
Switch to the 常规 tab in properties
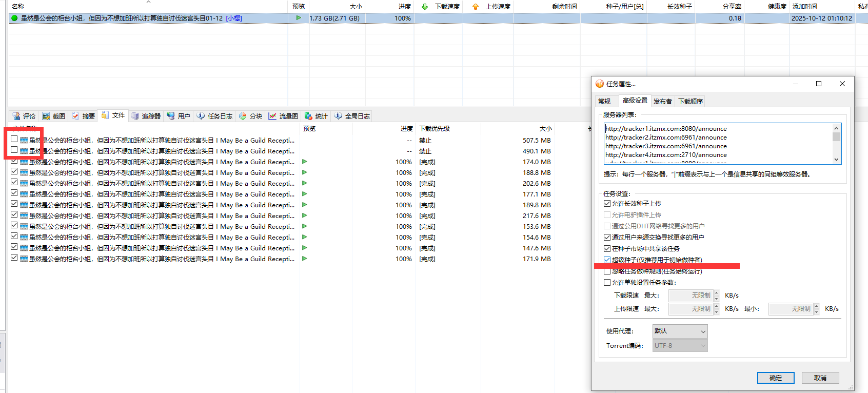click(x=604, y=101)
